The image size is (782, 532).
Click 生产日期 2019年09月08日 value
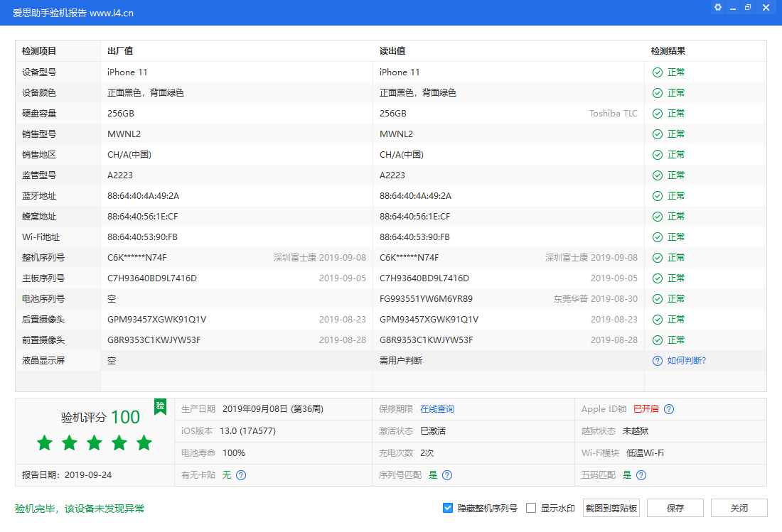pos(273,409)
